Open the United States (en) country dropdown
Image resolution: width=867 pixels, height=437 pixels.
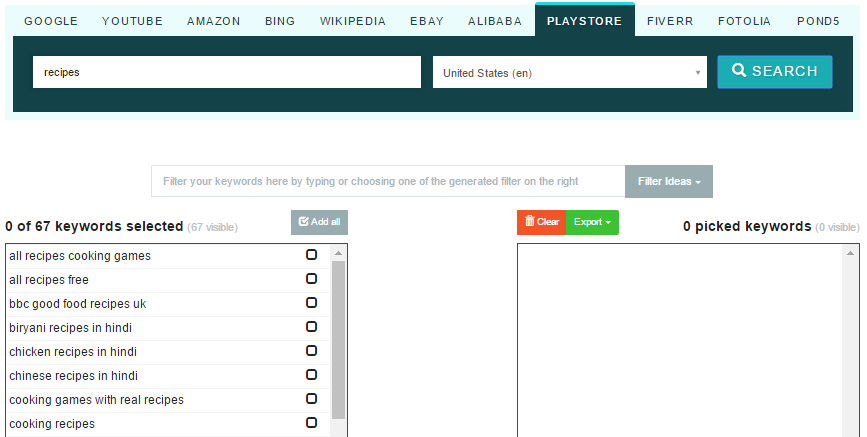pyautogui.click(x=570, y=72)
